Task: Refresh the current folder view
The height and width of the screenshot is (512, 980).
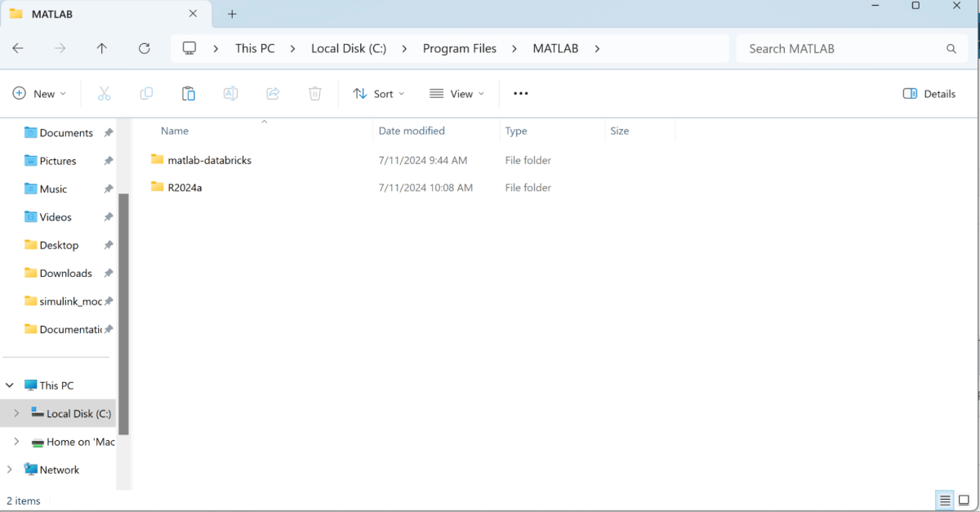Action: pos(145,49)
